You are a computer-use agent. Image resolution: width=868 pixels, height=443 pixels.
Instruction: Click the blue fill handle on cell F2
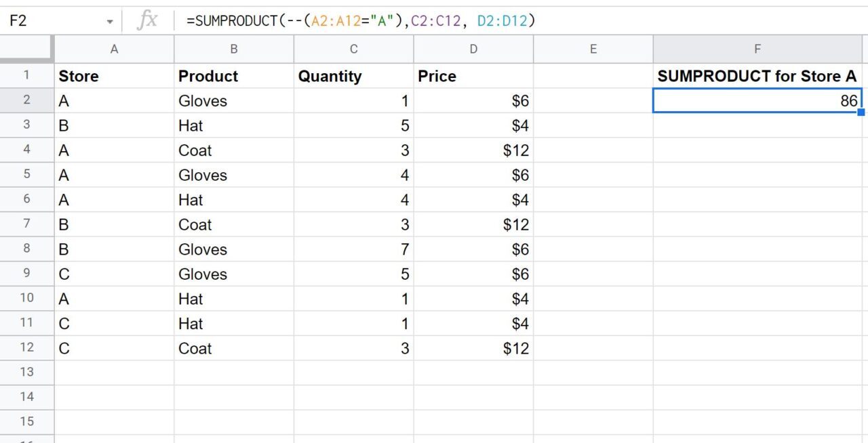860,111
